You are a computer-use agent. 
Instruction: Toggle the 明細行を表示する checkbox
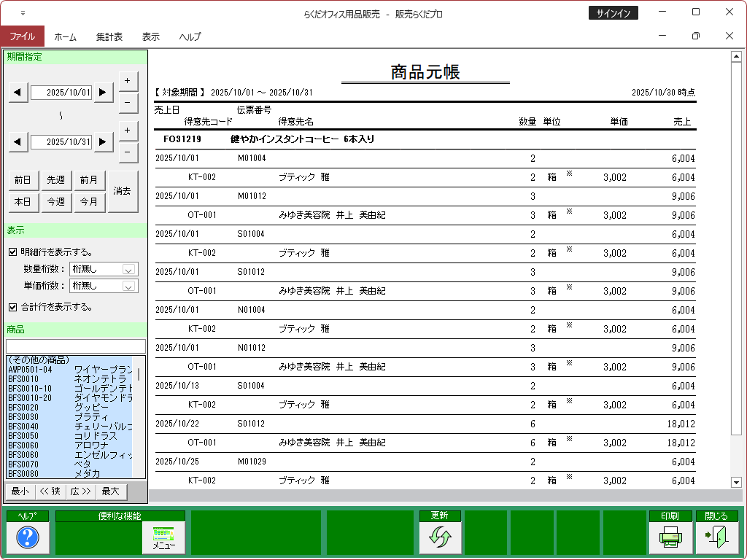(12, 252)
